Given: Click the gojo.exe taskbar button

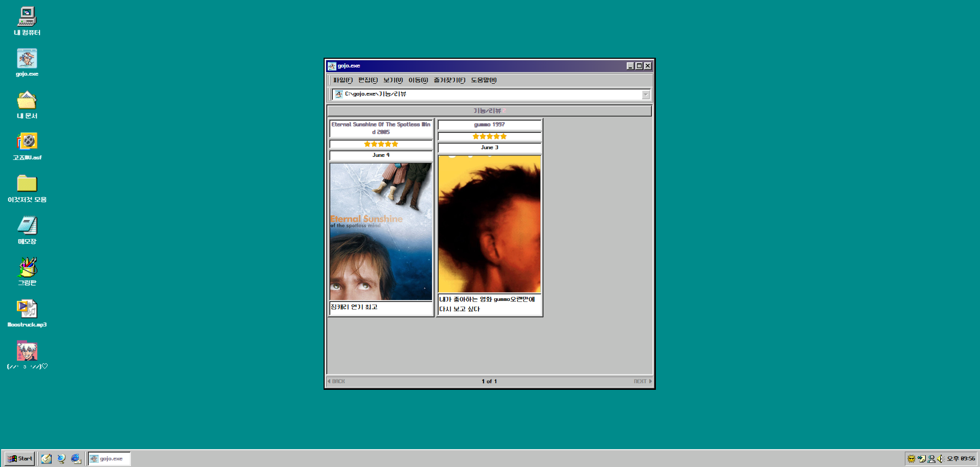Looking at the screenshot, I should tap(109, 458).
